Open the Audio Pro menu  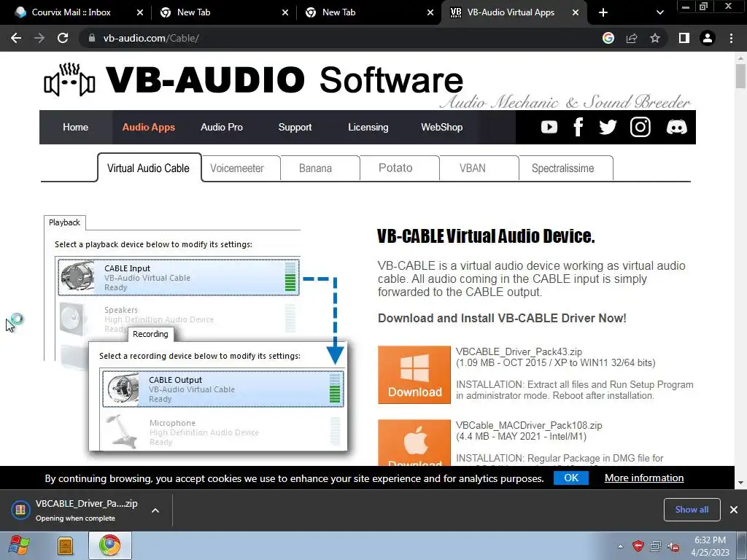point(222,127)
